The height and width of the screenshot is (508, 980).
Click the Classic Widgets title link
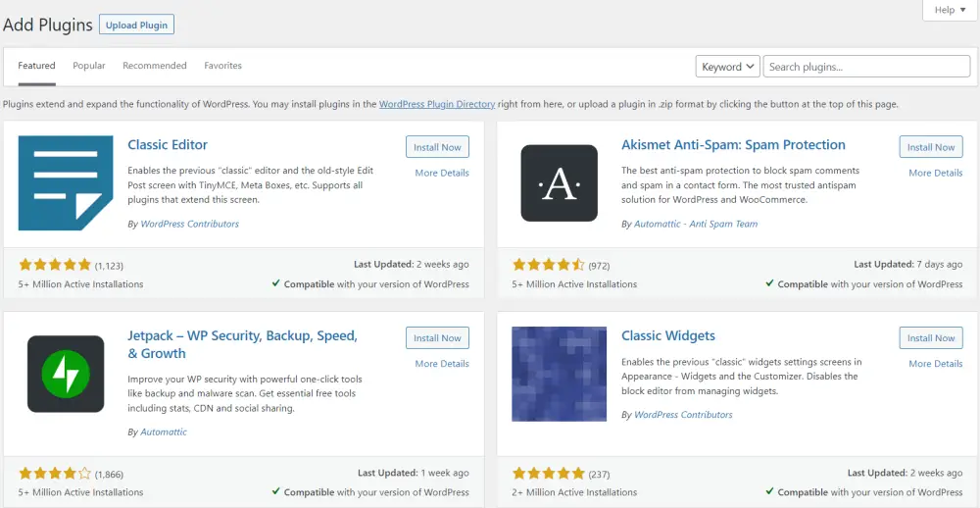[x=668, y=335]
